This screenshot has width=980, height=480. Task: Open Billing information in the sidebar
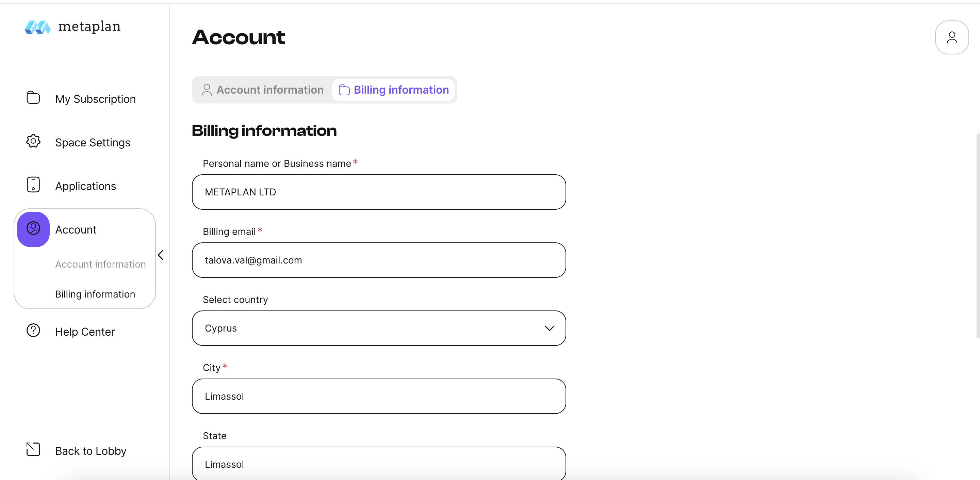[x=95, y=294]
